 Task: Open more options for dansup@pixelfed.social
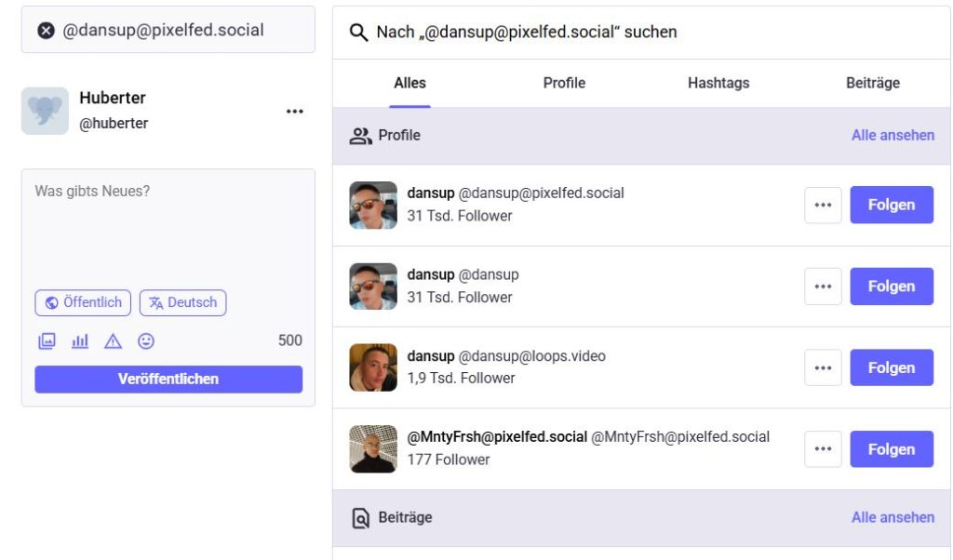pos(823,205)
